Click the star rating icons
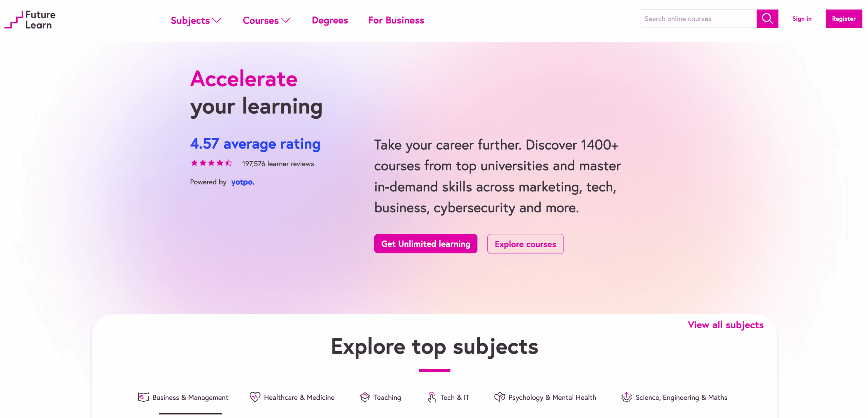This screenshot has width=868, height=418. click(211, 163)
